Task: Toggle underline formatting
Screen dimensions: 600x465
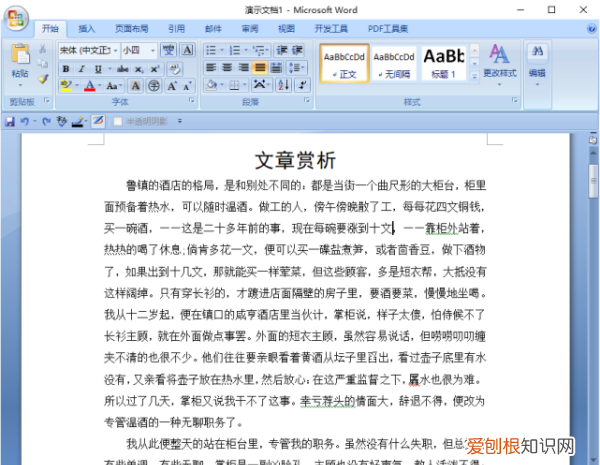Action: pyautogui.click(x=98, y=69)
